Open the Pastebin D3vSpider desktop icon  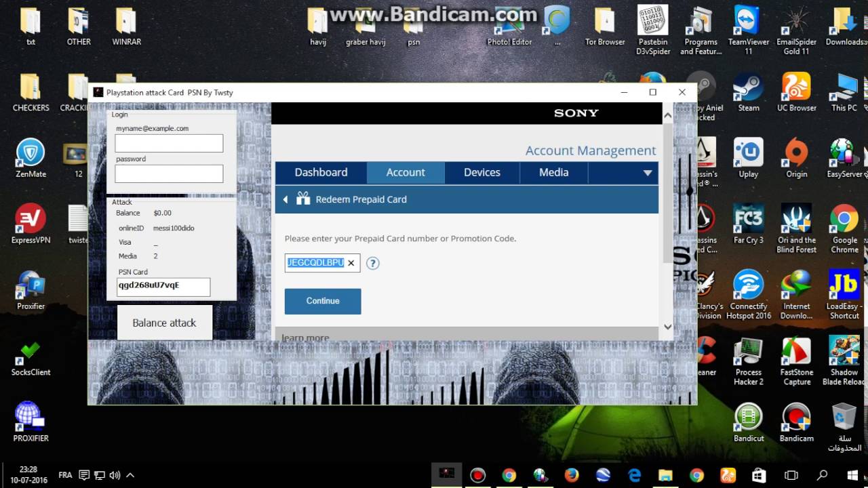coord(653,31)
